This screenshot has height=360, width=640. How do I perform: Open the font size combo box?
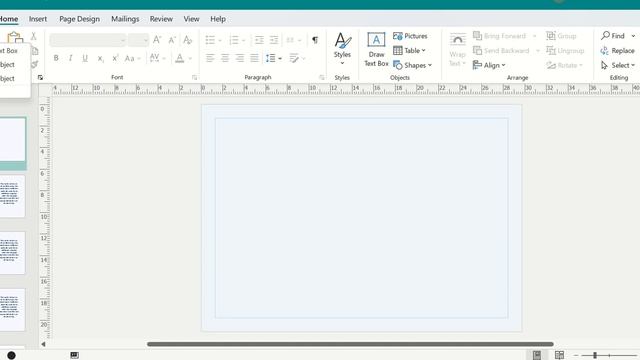(x=138, y=40)
